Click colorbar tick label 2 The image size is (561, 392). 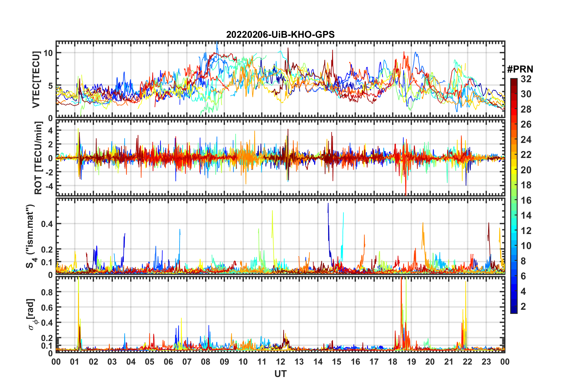coord(523,307)
